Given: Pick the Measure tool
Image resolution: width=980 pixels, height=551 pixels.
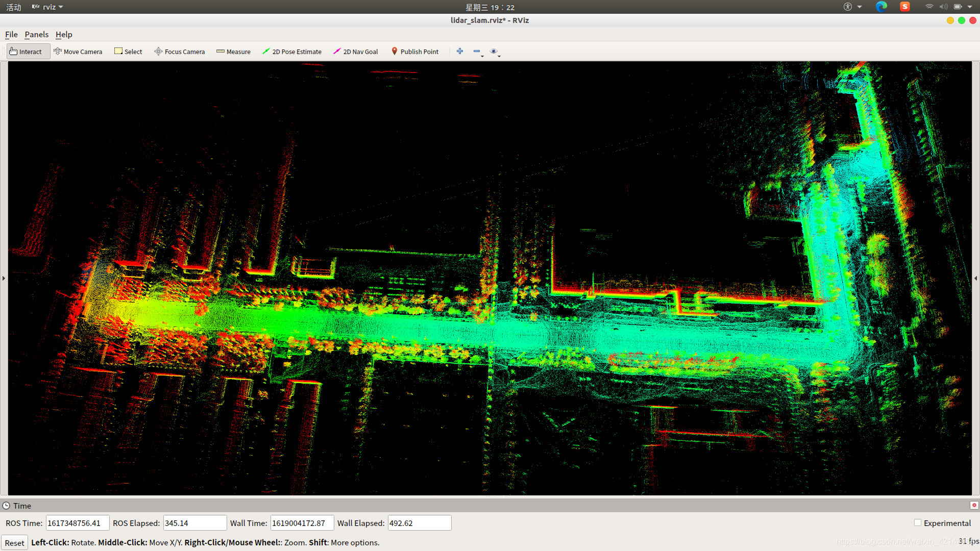Looking at the screenshot, I should pos(233,52).
